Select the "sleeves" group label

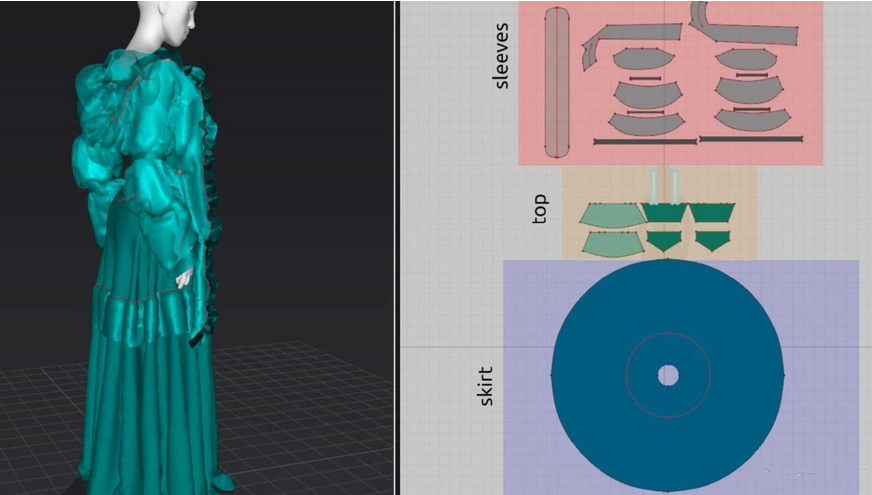502,56
